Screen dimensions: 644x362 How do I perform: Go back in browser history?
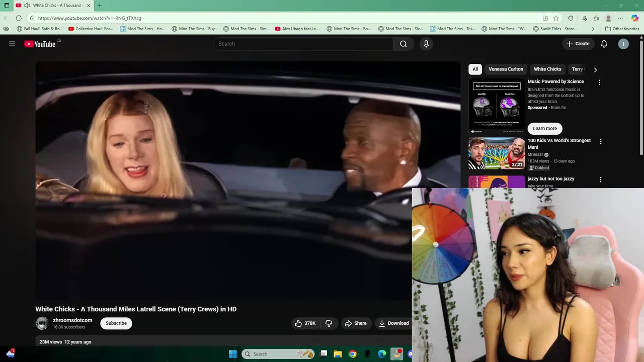(x=7, y=18)
